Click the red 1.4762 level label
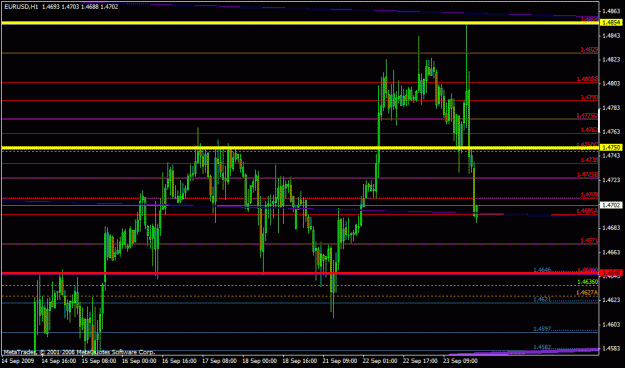The image size is (625, 368). [589, 130]
